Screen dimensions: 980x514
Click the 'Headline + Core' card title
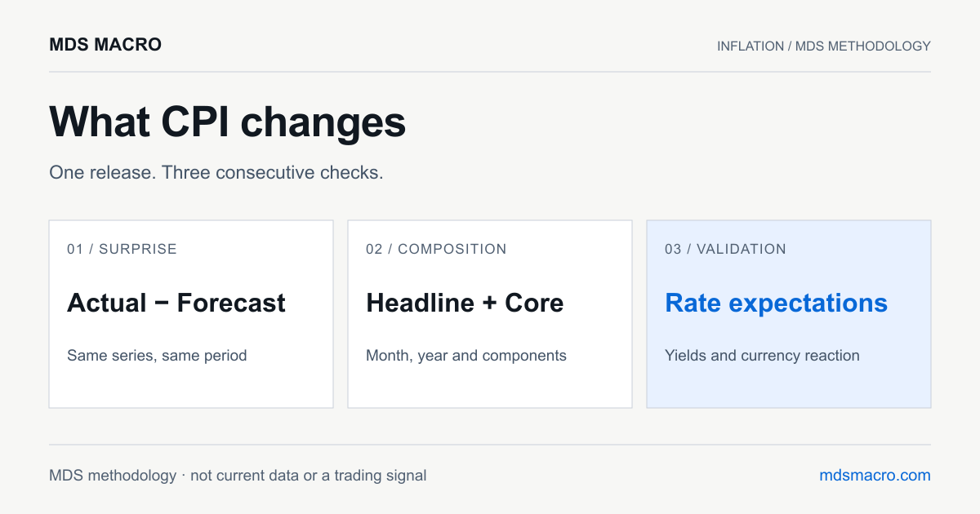[x=465, y=303]
